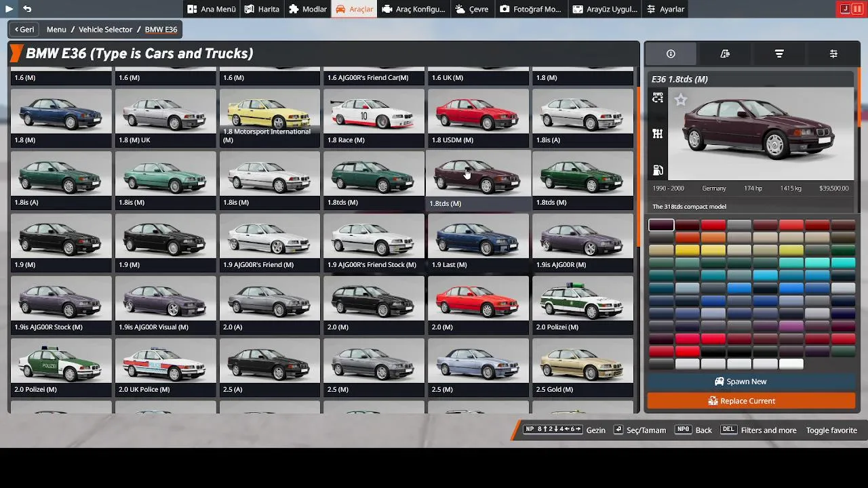The height and width of the screenshot is (488, 868).
Task: Click Spawn New button
Action: [751, 382]
